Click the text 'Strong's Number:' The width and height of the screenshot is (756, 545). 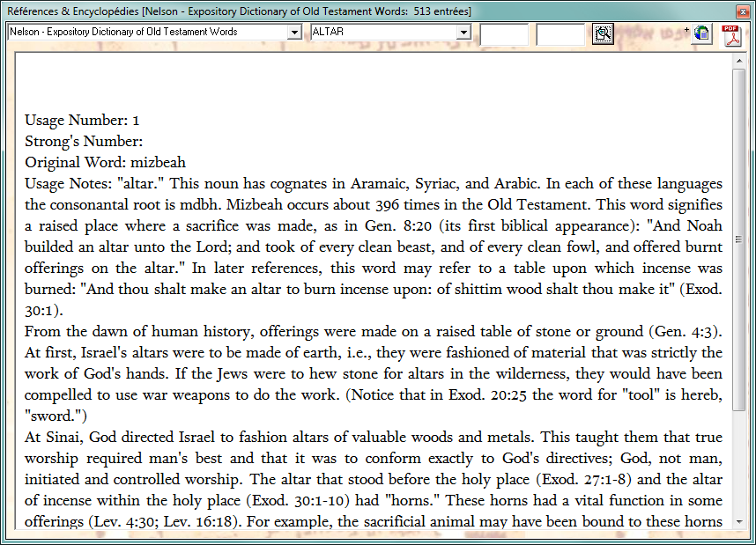(x=84, y=141)
